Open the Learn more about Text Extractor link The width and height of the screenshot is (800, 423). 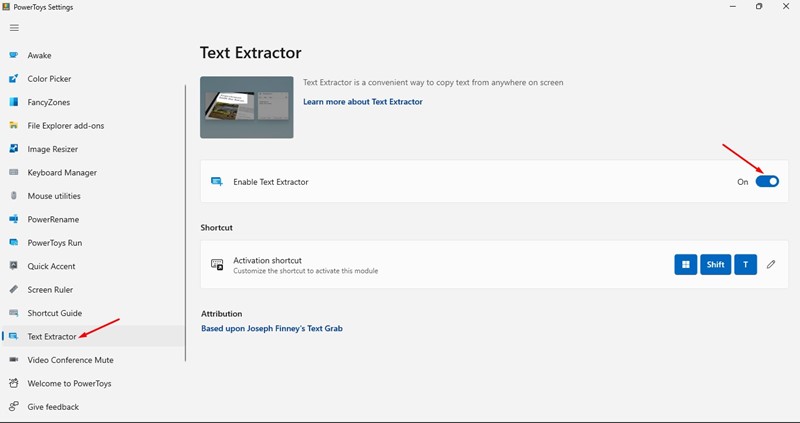[x=362, y=102]
